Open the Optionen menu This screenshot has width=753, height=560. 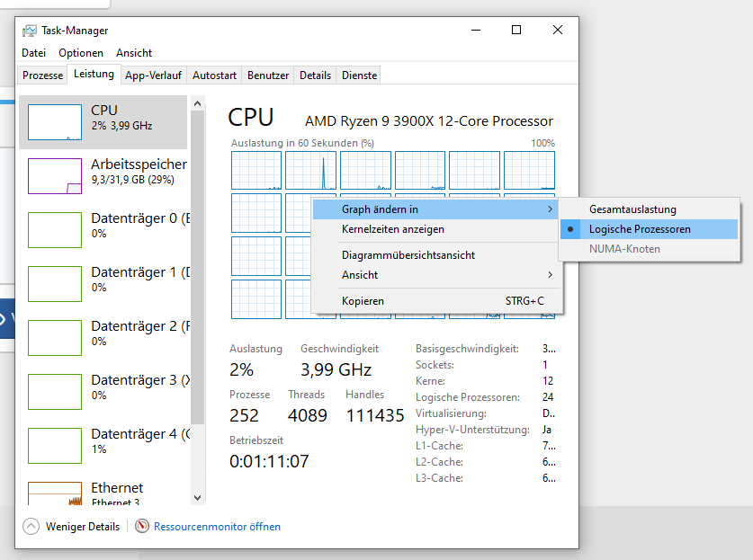81,53
